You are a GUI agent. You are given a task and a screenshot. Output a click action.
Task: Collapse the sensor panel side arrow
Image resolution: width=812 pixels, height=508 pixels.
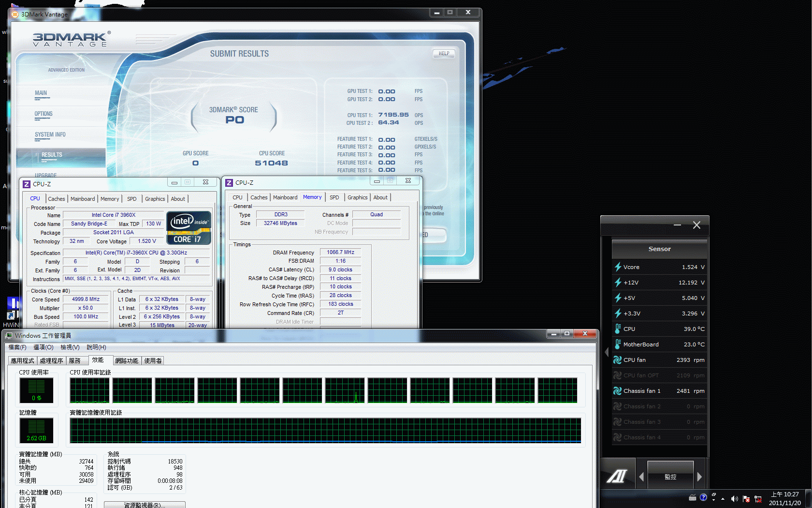coord(607,352)
